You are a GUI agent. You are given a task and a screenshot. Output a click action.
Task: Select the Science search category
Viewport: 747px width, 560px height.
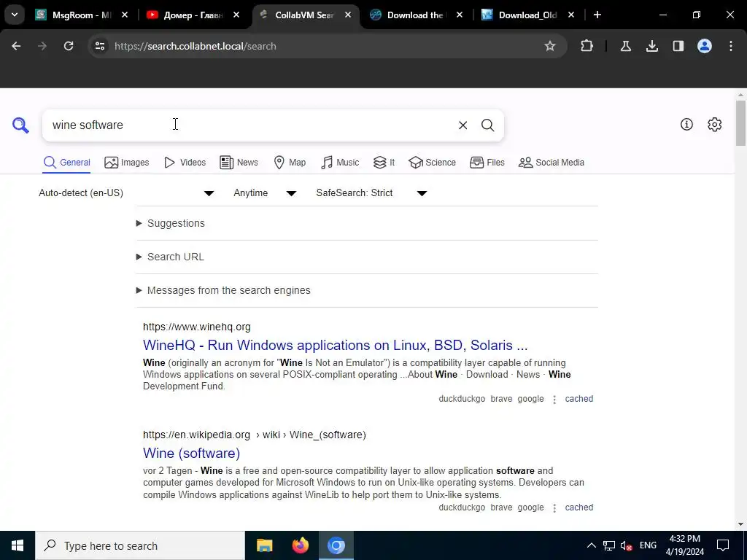432,163
